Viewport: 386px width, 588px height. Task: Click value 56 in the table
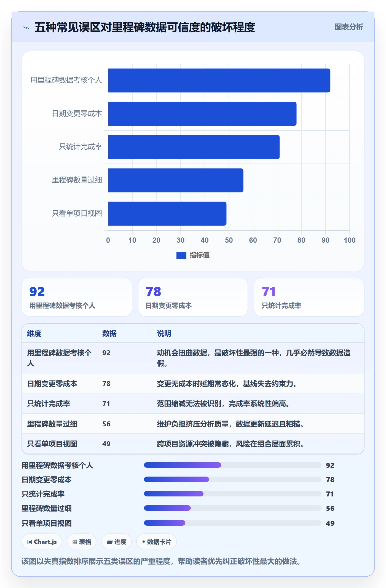coord(106,424)
